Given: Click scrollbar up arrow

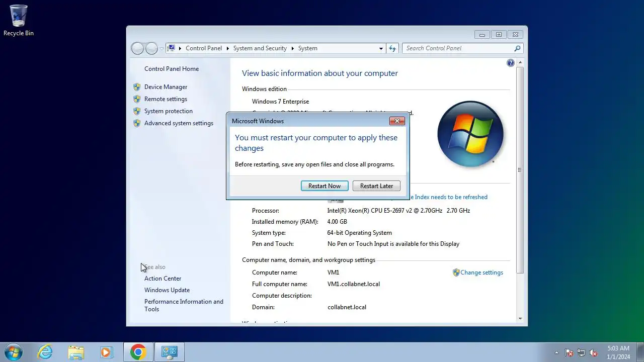Looking at the screenshot, I should click(520, 62).
